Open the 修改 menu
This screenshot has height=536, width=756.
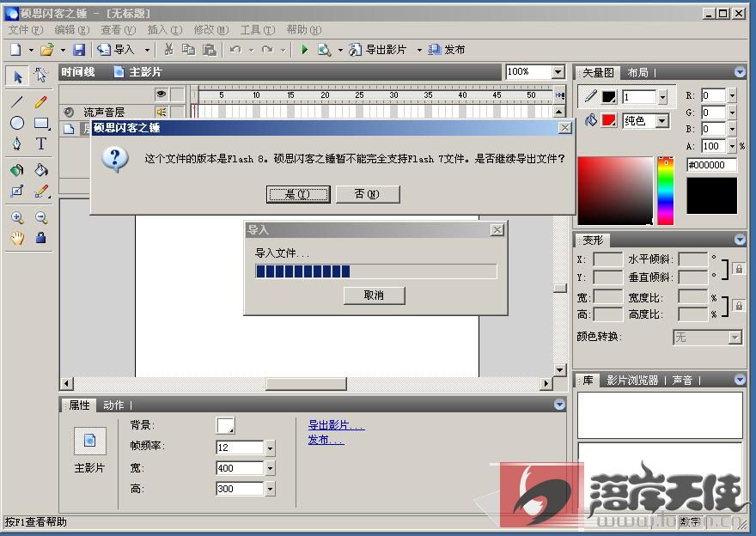click(x=211, y=30)
